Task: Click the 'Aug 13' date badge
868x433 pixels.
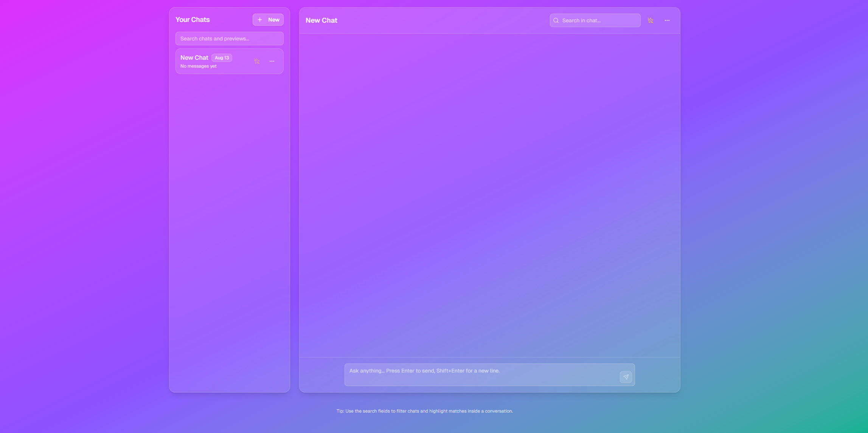Action: tap(221, 57)
